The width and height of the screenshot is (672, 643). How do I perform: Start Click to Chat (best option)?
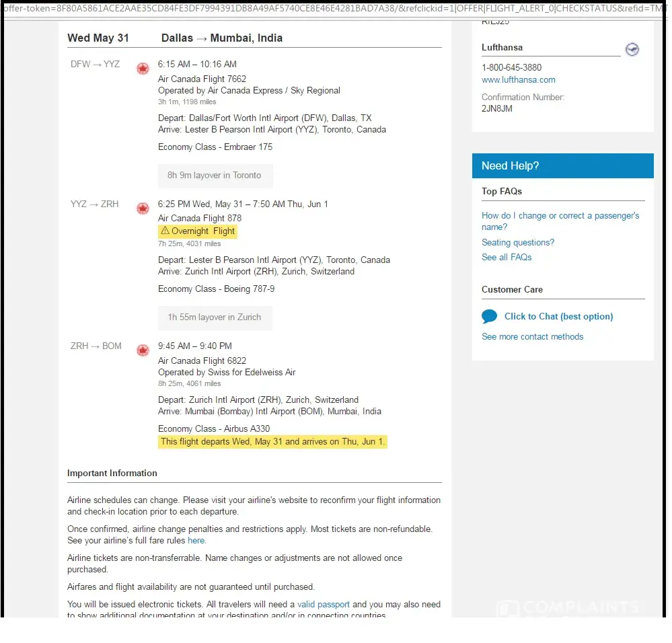[558, 316]
